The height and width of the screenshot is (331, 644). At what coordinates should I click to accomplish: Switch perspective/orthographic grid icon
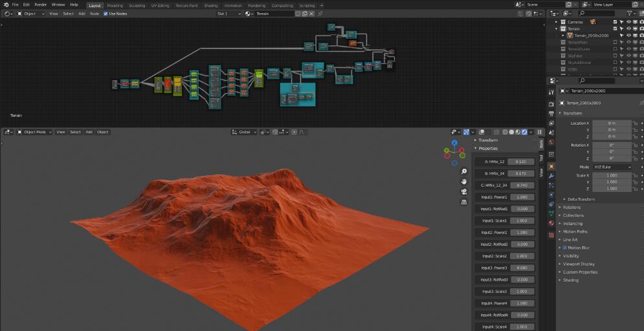(463, 202)
